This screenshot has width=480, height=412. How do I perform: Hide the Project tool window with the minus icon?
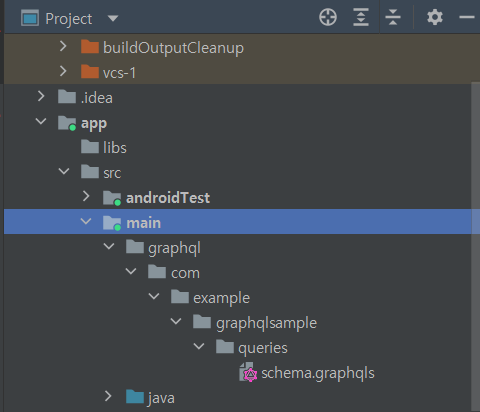pyautogui.click(x=467, y=17)
